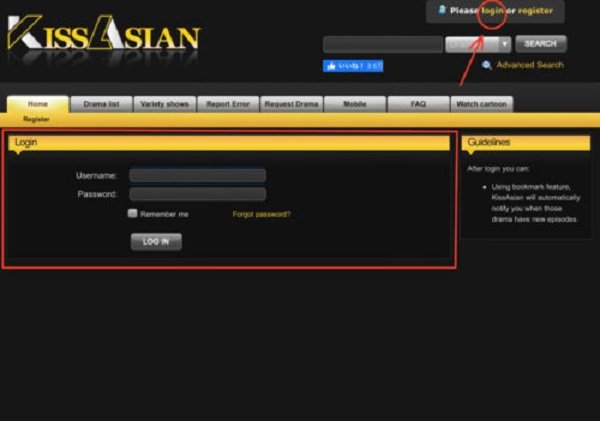Click the login link at top
600x421 pixels.
click(492, 11)
